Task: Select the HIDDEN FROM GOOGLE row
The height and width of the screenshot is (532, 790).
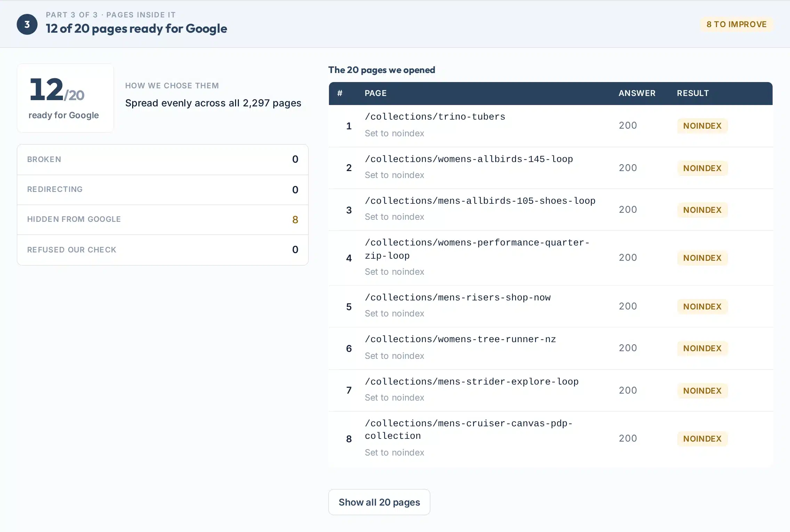Action: pyautogui.click(x=163, y=219)
